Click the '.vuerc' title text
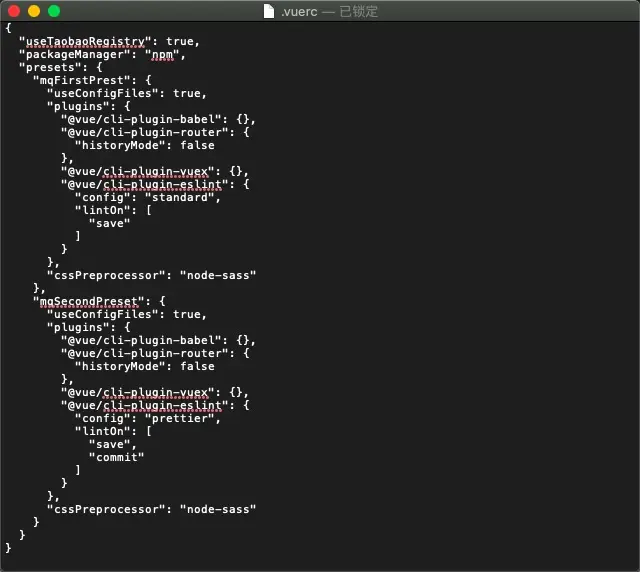The width and height of the screenshot is (640, 572). click(x=299, y=11)
